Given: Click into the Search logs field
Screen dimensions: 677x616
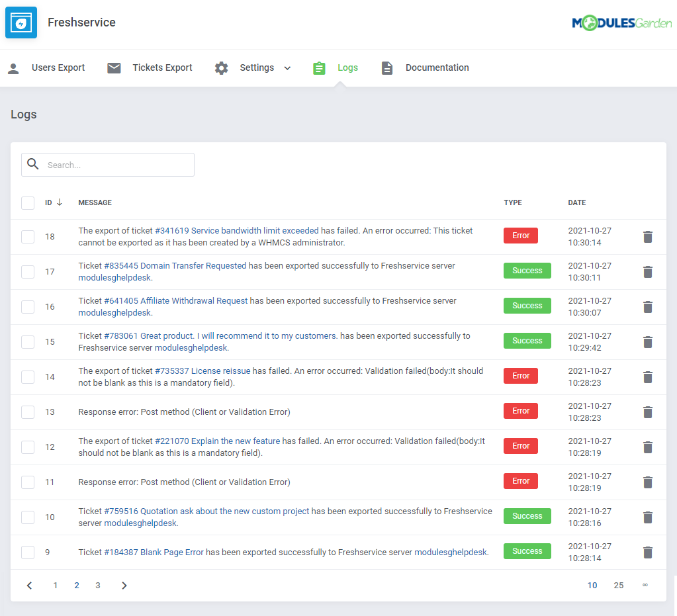Looking at the screenshot, I should [108, 165].
